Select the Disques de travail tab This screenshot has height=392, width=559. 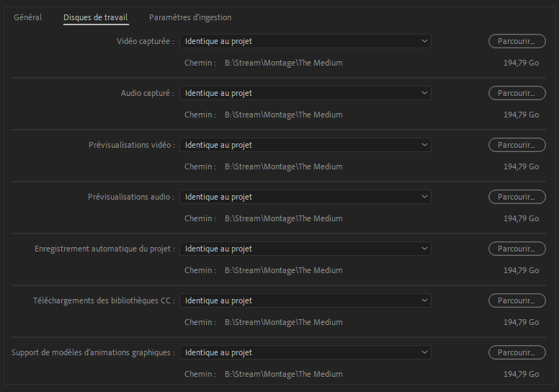pyautogui.click(x=96, y=17)
